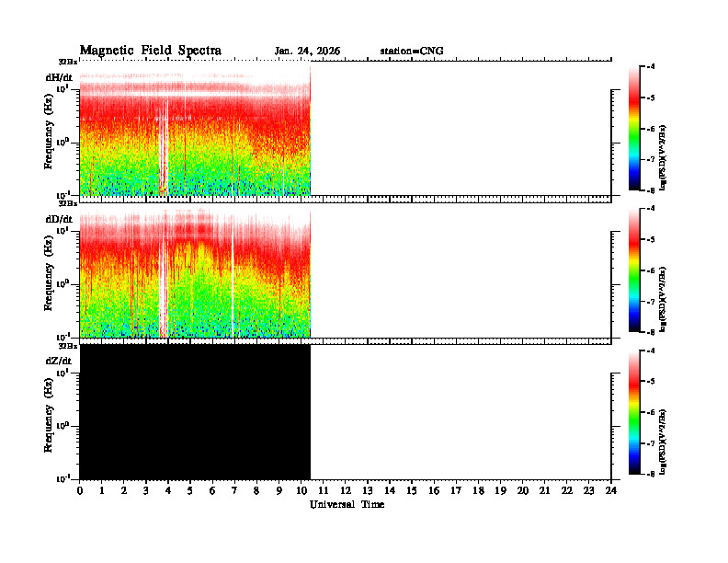Click hour "4" on the time axis
Viewport: 728px width, 563px height.
coord(168,491)
